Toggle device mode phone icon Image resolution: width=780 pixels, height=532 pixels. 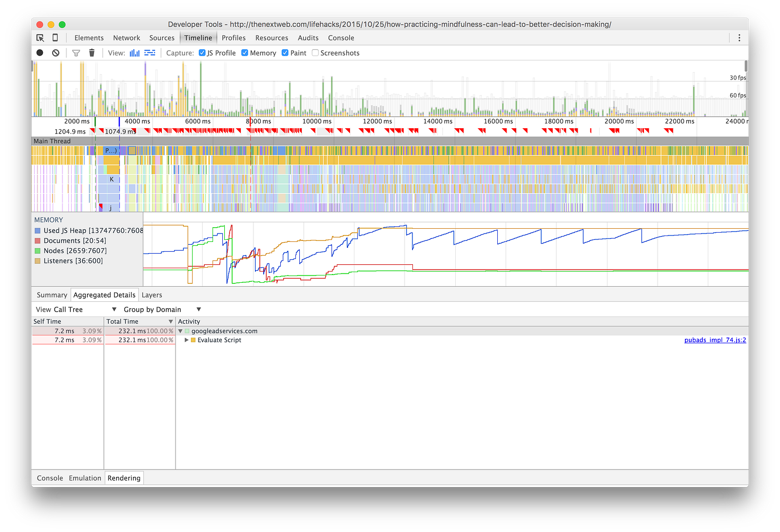pyautogui.click(x=55, y=38)
